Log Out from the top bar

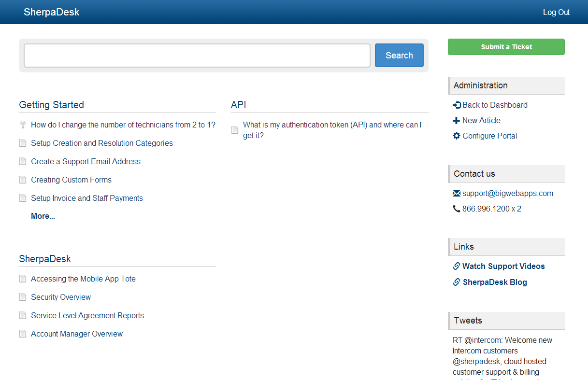557,12
